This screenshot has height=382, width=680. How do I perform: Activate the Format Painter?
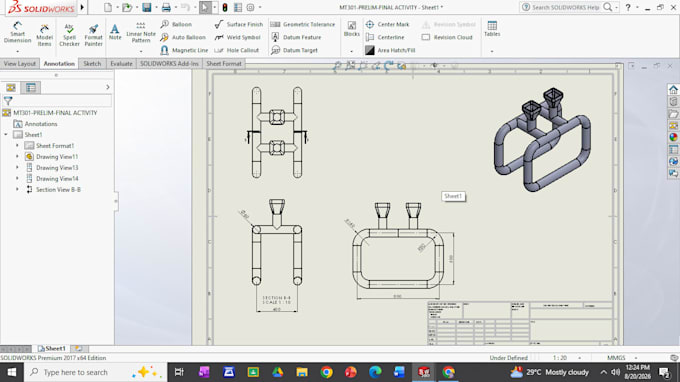coord(93,35)
